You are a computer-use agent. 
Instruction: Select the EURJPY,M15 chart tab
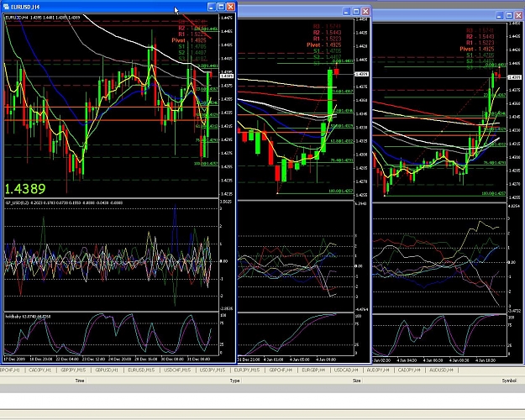[247, 370]
